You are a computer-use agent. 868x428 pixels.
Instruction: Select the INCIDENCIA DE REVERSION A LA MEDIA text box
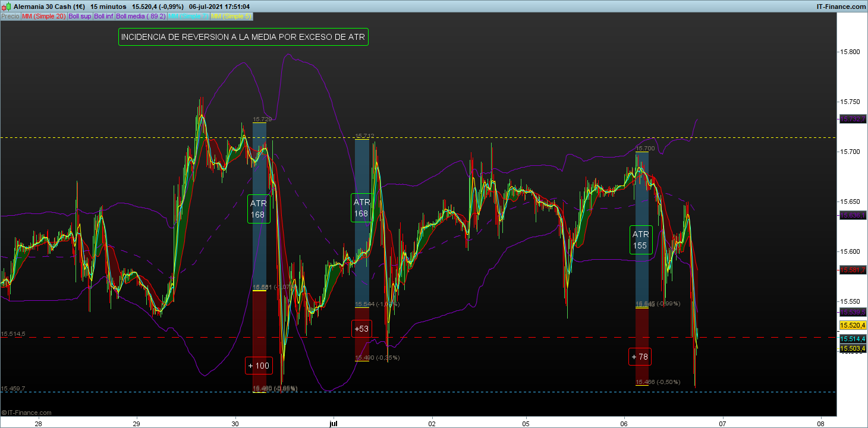[x=244, y=37]
